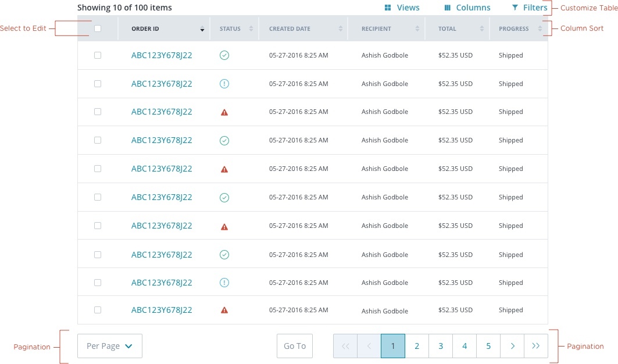This screenshot has width=618, height=364.
Task: Sort by the Progress column
Action: 540,28
